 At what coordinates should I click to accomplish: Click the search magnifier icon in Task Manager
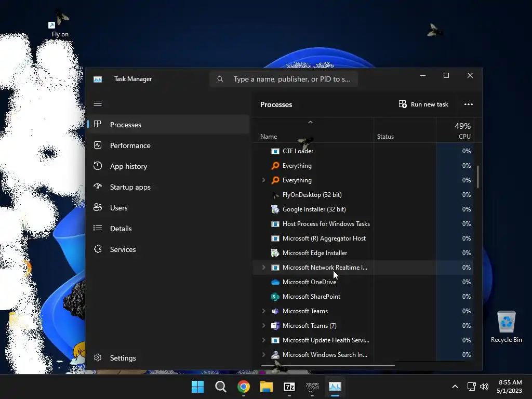pos(220,79)
